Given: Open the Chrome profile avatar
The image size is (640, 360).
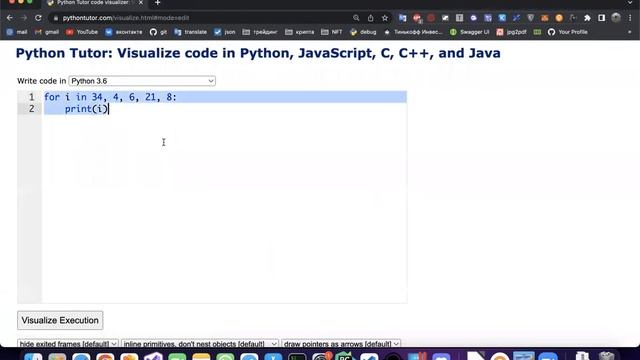Looking at the screenshot, I should [x=616, y=18].
